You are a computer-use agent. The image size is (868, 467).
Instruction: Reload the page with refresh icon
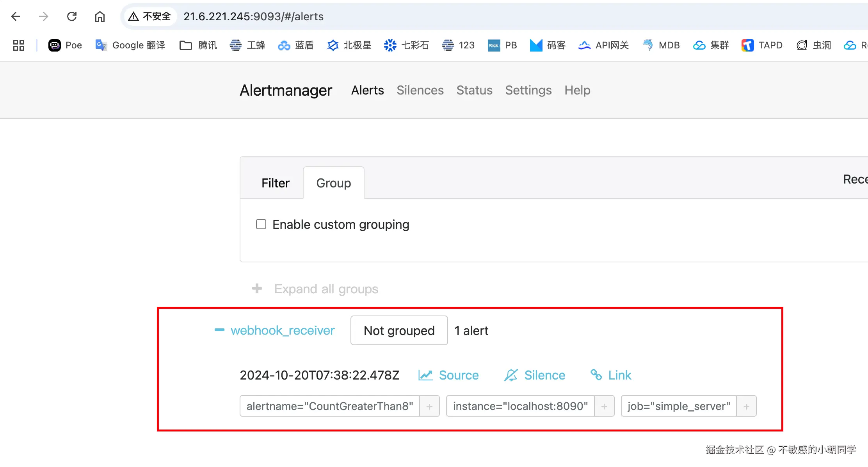point(72,16)
